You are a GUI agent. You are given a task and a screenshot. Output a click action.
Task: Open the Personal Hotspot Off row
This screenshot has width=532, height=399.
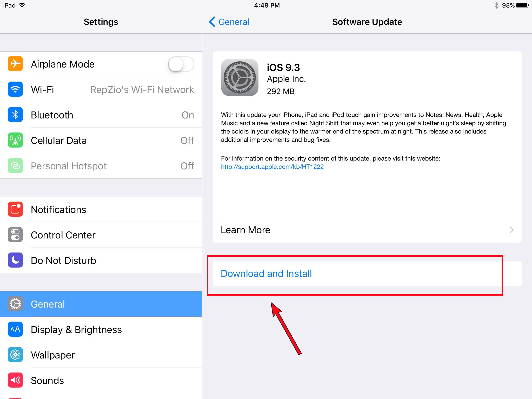click(101, 166)
